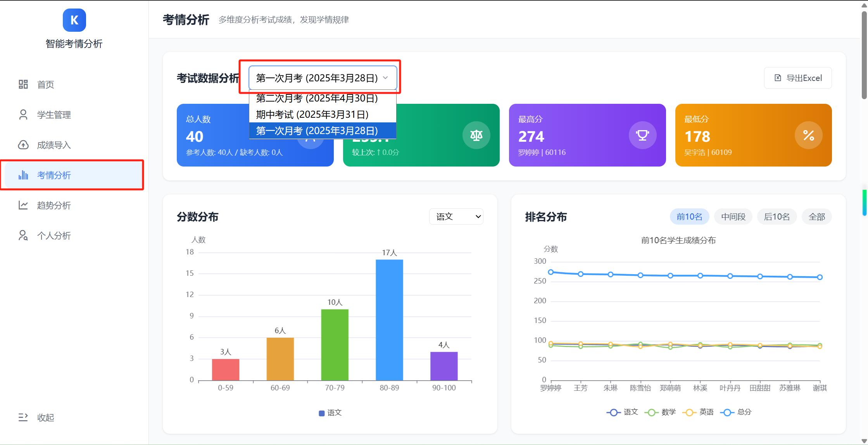Click the trophy icon on 最高分 card

pos(642,135)
